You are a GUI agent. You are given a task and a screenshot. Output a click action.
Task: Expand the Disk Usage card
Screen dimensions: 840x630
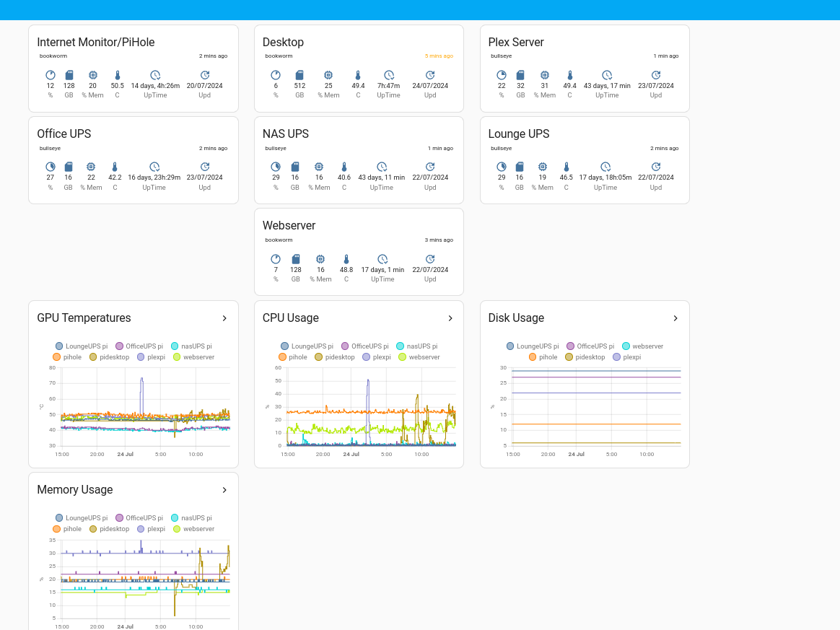point(675,318)
